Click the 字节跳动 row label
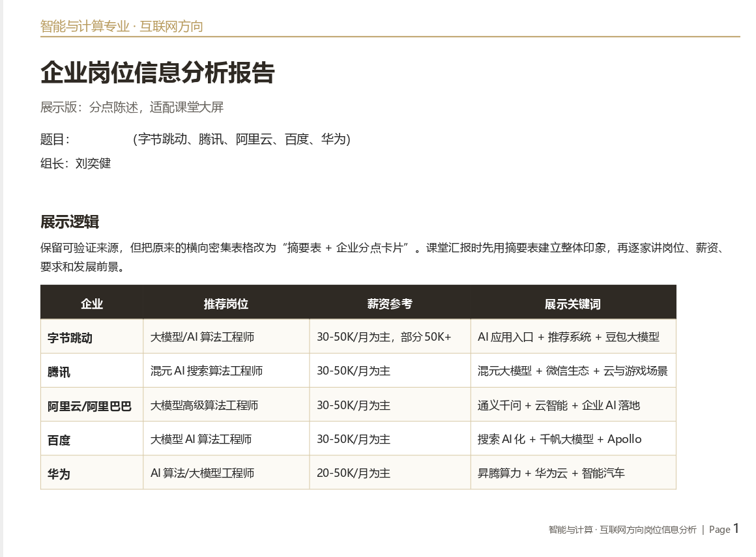 pos(70,337)
